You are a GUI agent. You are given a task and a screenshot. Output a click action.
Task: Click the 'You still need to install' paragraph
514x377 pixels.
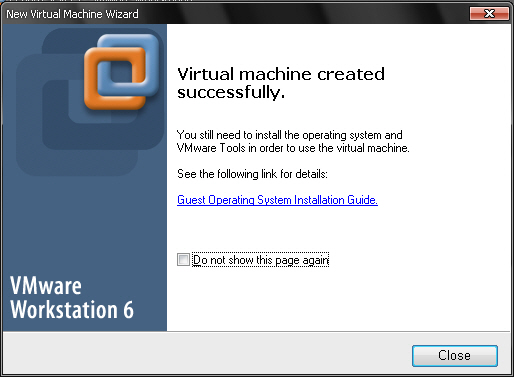pyautogui.click(x=293, y=141)
